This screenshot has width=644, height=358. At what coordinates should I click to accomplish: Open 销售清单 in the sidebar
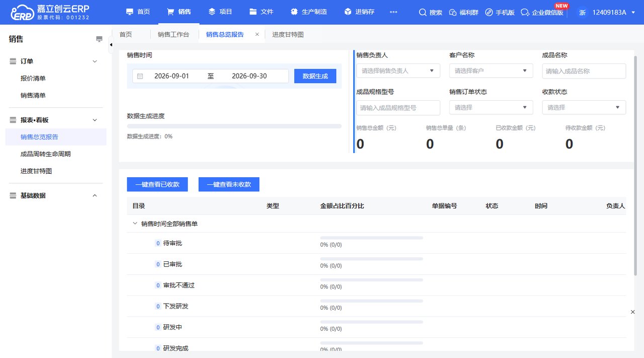[x=33, y=96]
